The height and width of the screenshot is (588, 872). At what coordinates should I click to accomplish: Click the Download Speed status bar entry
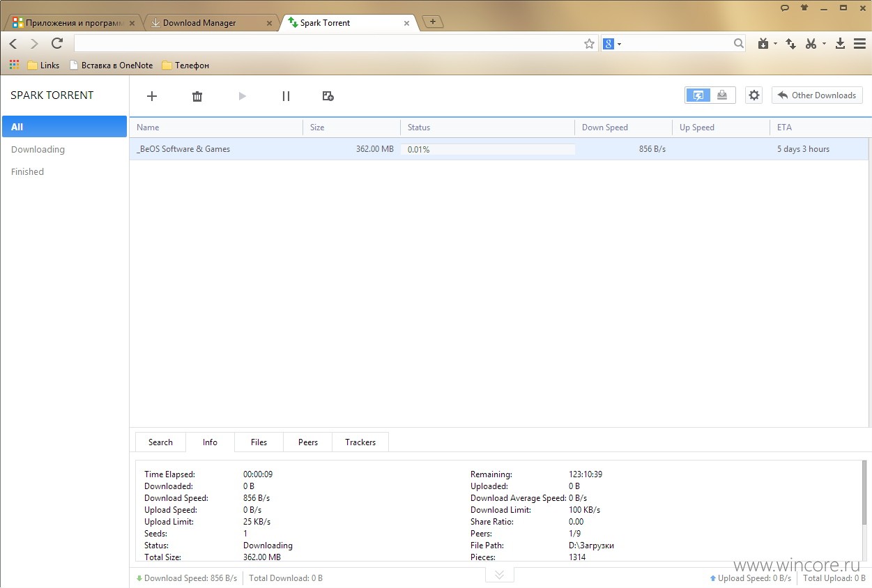tap(187, 578)
